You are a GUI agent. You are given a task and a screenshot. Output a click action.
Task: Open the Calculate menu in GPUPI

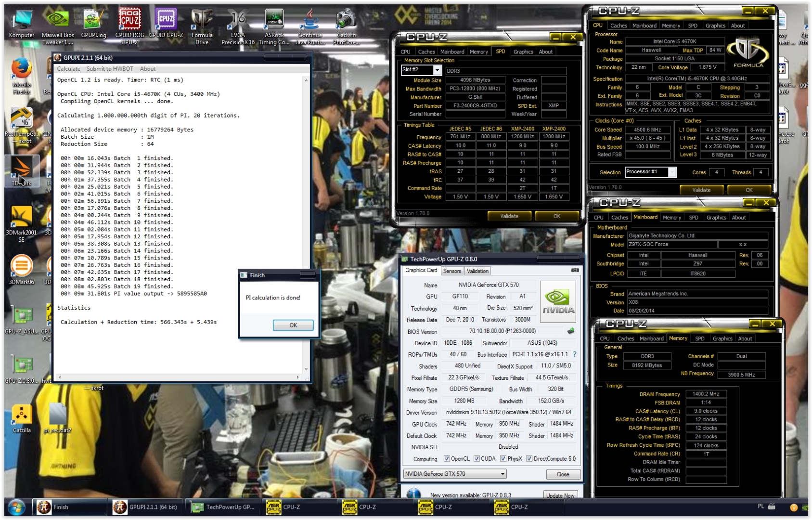69,69
